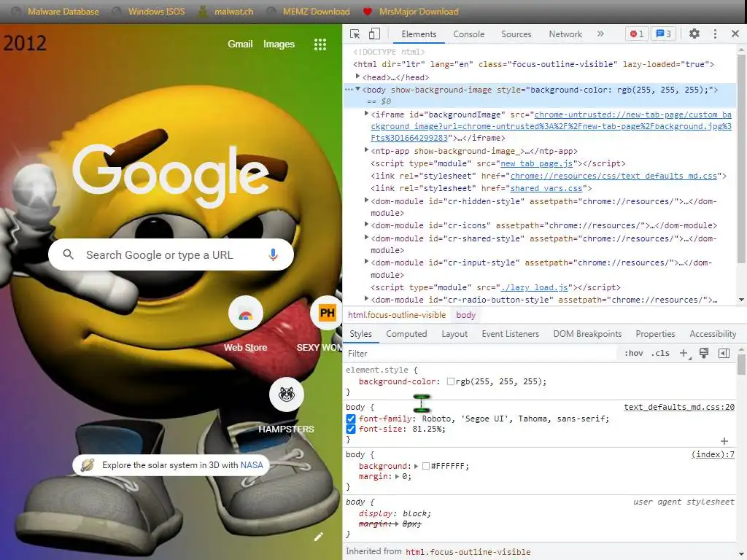
Task: Toggle computed styles sidebar icon
Action: [x=724, y=354]
